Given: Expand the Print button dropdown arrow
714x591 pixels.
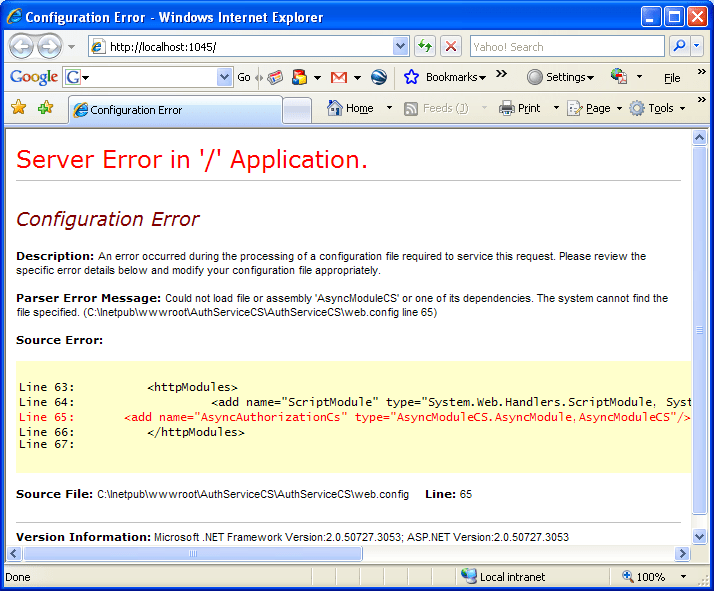Looking at the screenshot, I should tap(556, 108).
